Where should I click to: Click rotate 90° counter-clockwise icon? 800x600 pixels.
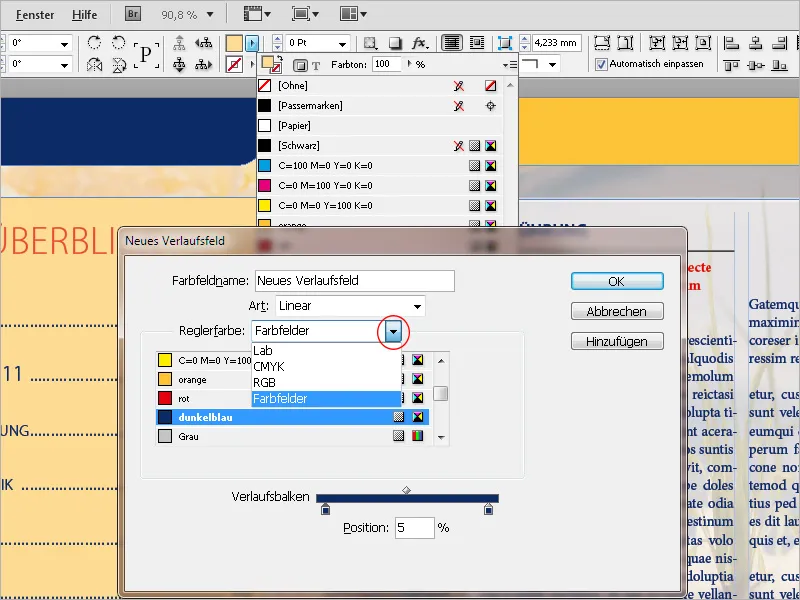tap(118, 42)
